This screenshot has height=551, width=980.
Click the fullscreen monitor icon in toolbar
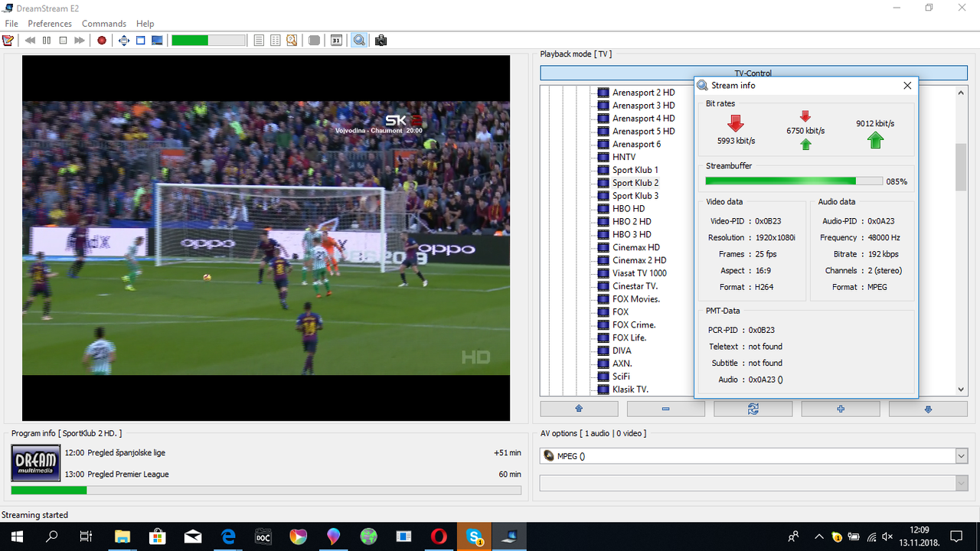pyautogui.click(x=157, y=41)
